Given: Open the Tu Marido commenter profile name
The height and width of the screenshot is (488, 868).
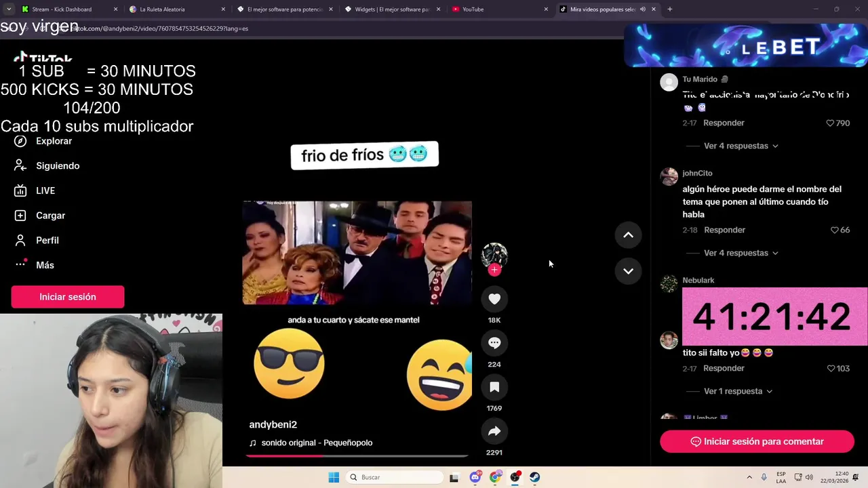Looking at the screenshot, I should (x=700, y=79).
